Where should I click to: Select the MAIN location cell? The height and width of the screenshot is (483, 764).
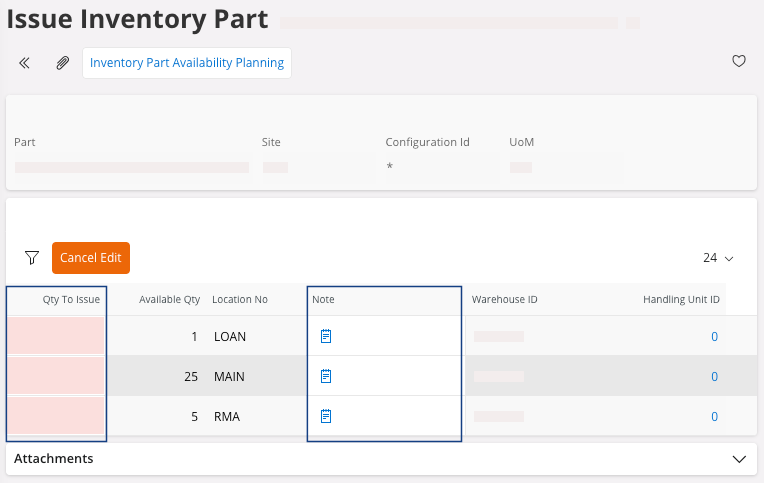(230, 377)
